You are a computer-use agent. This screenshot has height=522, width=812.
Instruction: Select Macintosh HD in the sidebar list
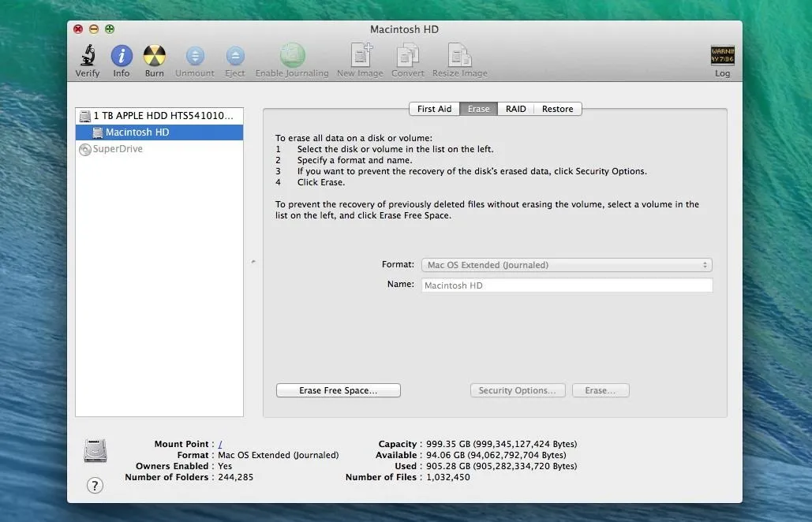[x=159, y=132]
